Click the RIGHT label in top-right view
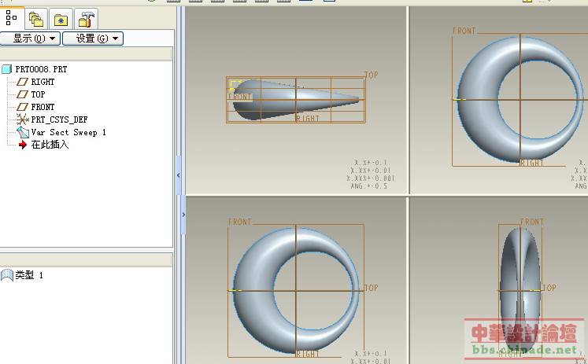This screenshot has width=588, height=364. click(x=532, y=163)
